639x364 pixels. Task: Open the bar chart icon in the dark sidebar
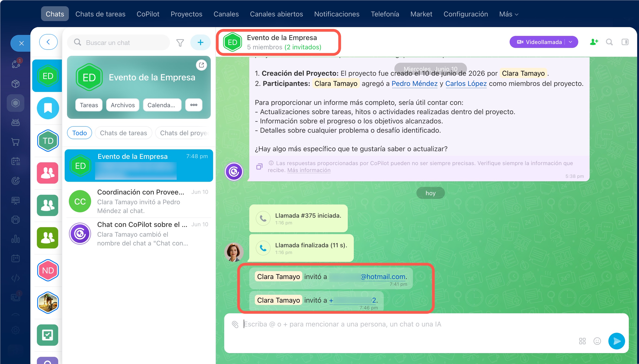(16, 239)
